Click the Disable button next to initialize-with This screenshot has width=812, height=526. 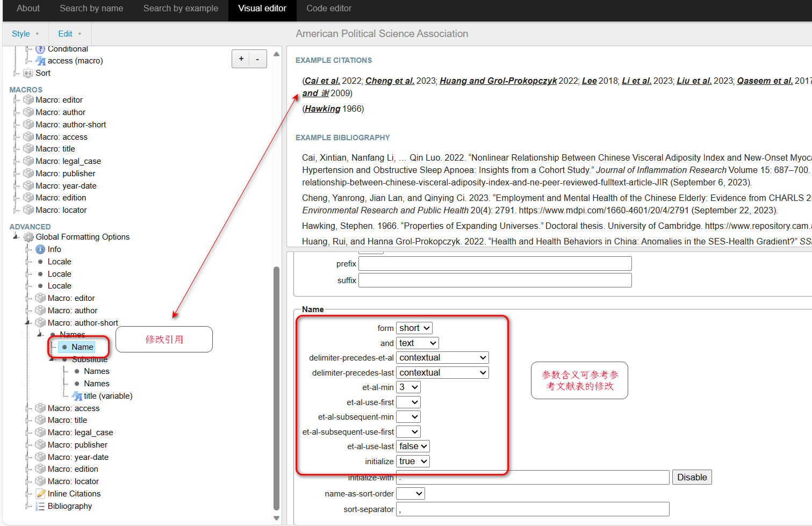692,477
